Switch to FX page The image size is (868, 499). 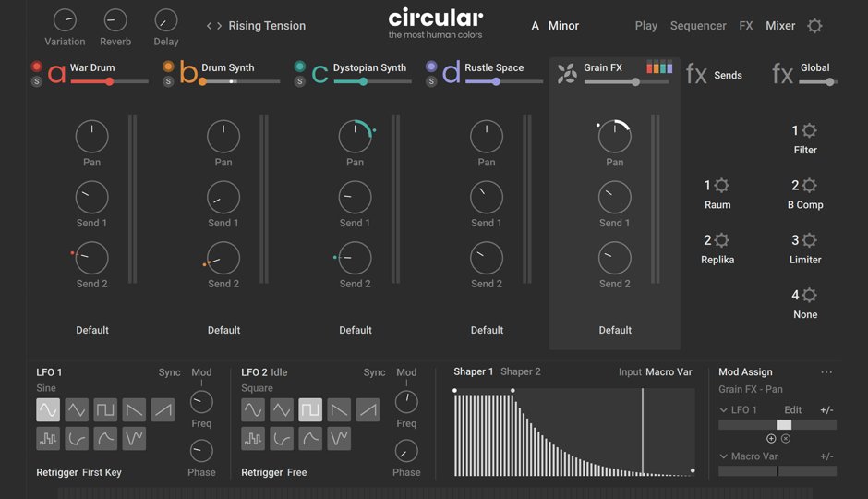point(746,26)
